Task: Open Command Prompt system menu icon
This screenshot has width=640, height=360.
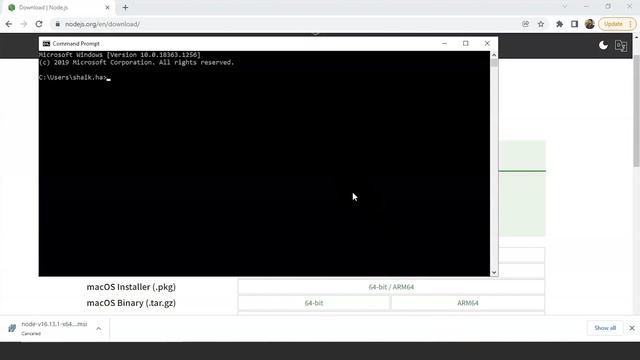Action: [46, 44]
